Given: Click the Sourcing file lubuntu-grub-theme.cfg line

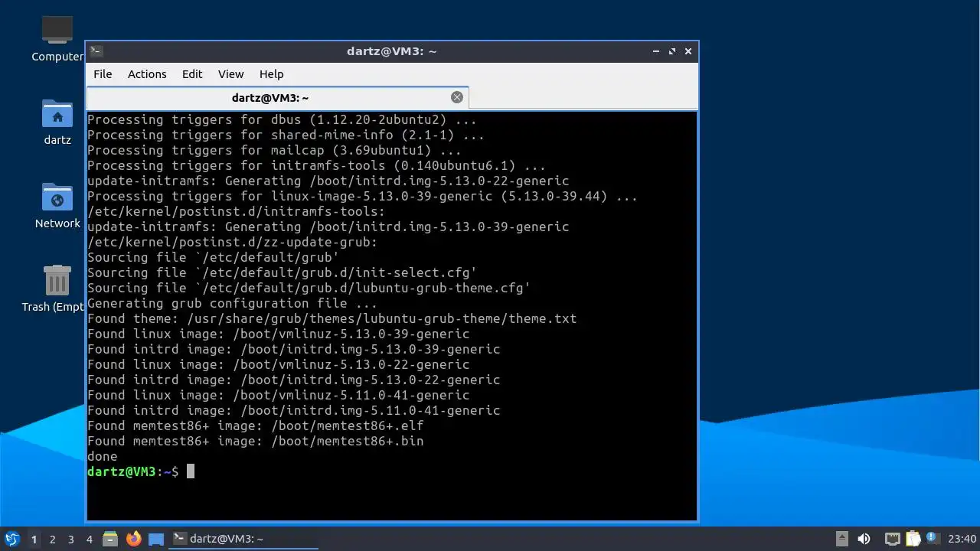Looking at the screenshot, I should (309, 288).
